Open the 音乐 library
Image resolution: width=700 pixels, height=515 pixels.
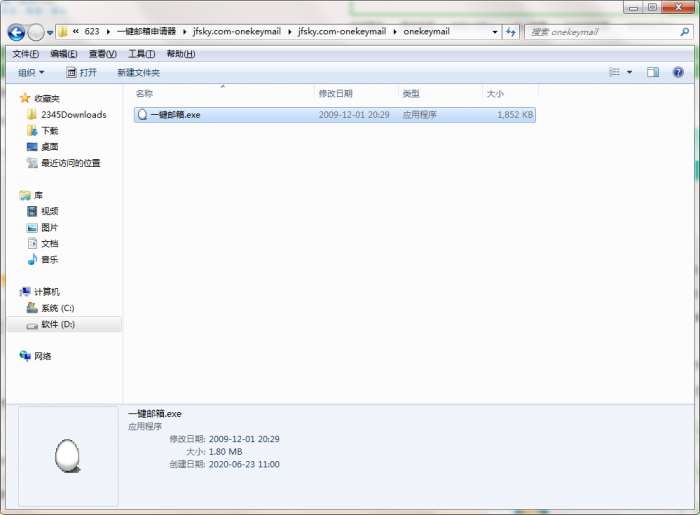point(50,259)
